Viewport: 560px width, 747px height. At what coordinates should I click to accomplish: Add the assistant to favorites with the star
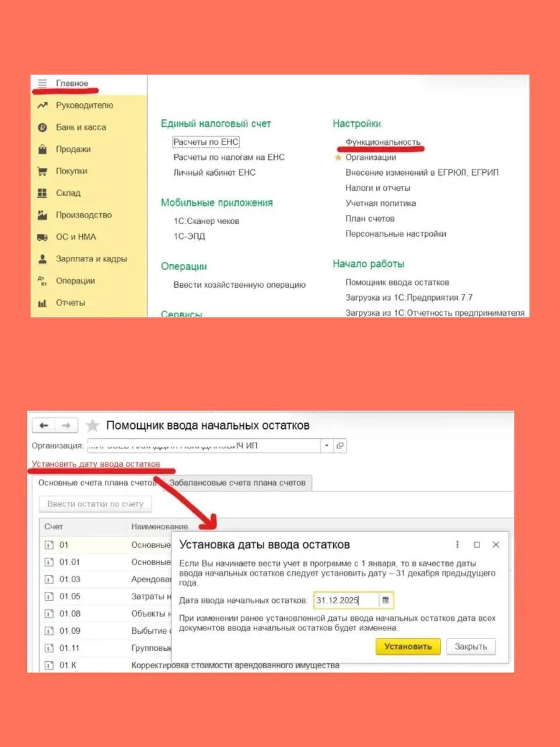pos(92,425)
